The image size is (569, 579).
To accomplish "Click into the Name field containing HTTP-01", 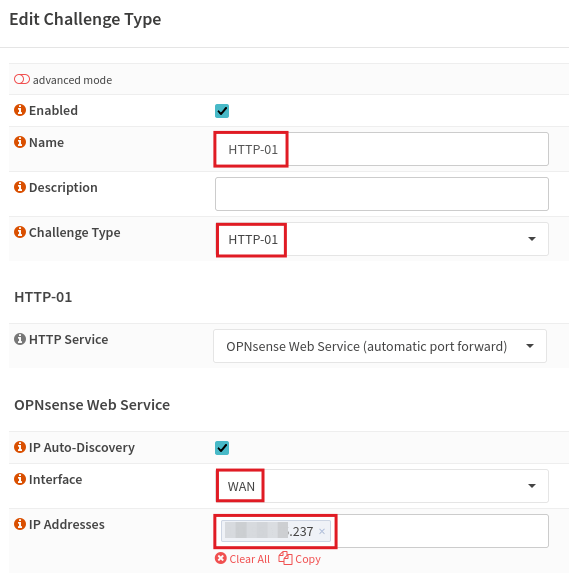I will 382,149.
